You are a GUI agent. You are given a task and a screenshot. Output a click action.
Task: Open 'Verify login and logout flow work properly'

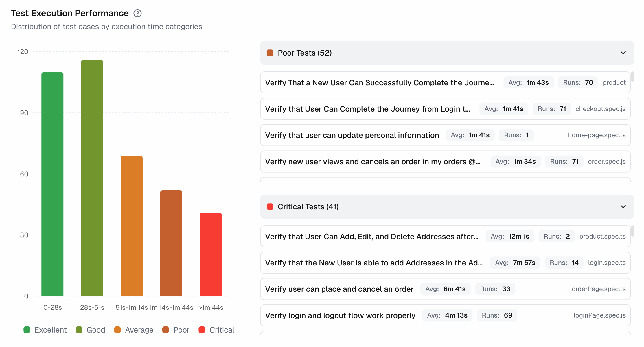[340, 315]
